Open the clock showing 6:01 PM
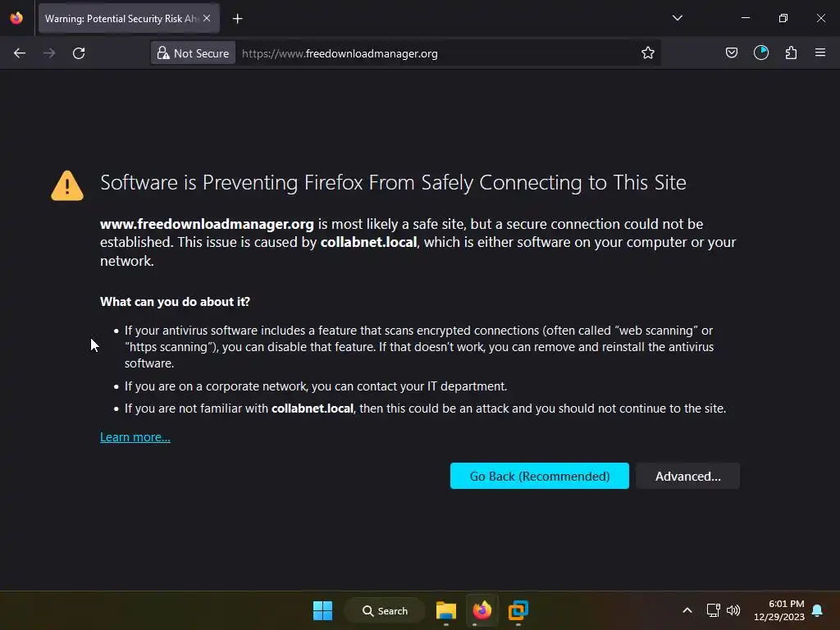840x630 pixels. pos(779,610)
